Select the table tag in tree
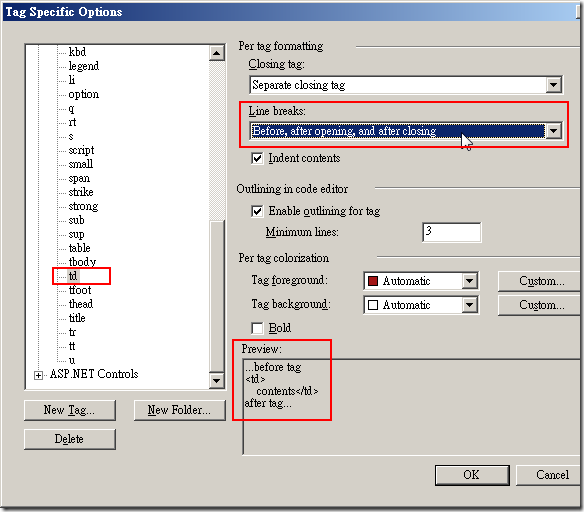This screenshot has height=512, width=584. (x=79, y=248)
